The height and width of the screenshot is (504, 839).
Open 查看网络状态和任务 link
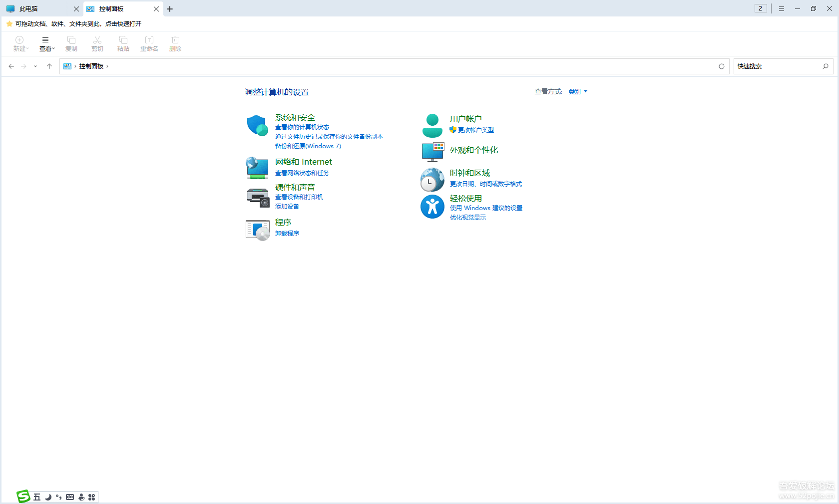click(302, 173)
